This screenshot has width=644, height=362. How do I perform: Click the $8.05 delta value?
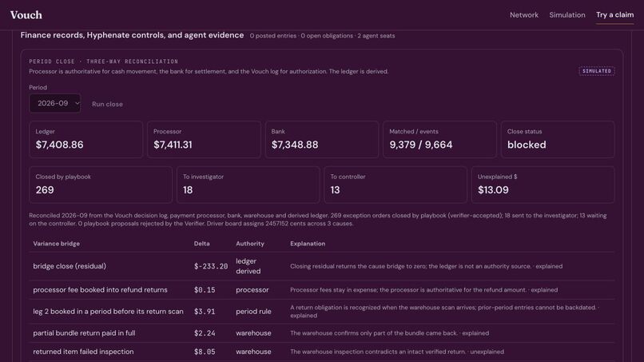[205, 352]
